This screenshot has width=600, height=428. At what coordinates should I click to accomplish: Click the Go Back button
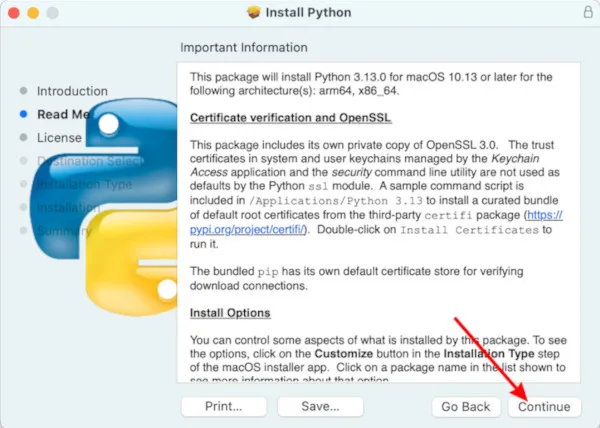[466, 407]
